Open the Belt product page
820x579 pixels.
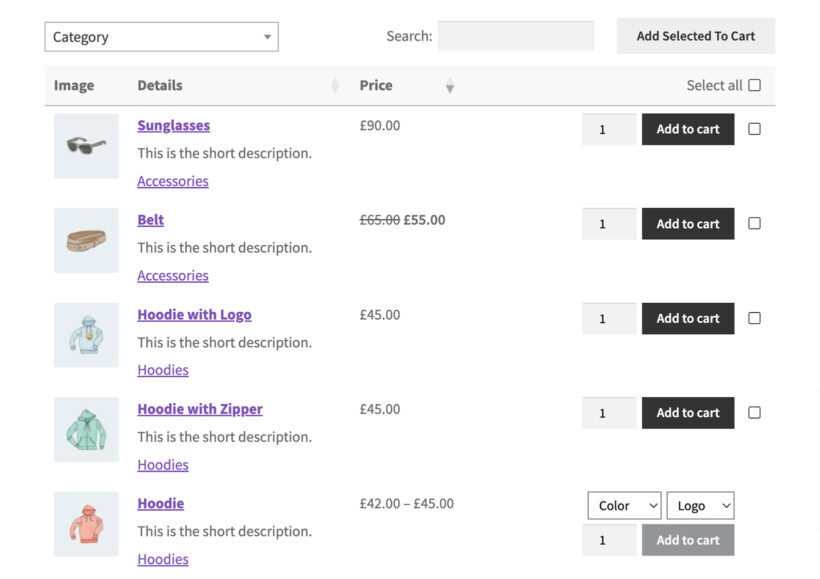150,219
